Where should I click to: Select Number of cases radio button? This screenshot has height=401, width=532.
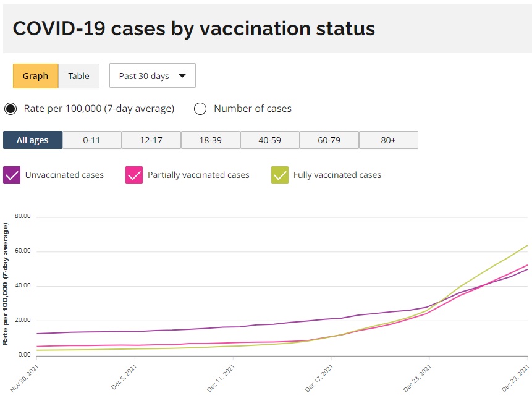pyautogui.click(x=200, y=109)
